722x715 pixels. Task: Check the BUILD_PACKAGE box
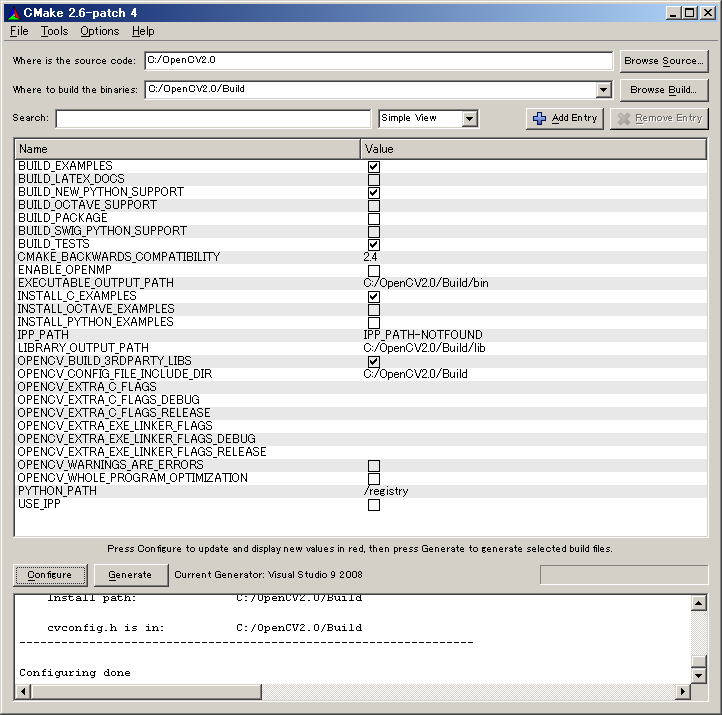pos(374,219)
